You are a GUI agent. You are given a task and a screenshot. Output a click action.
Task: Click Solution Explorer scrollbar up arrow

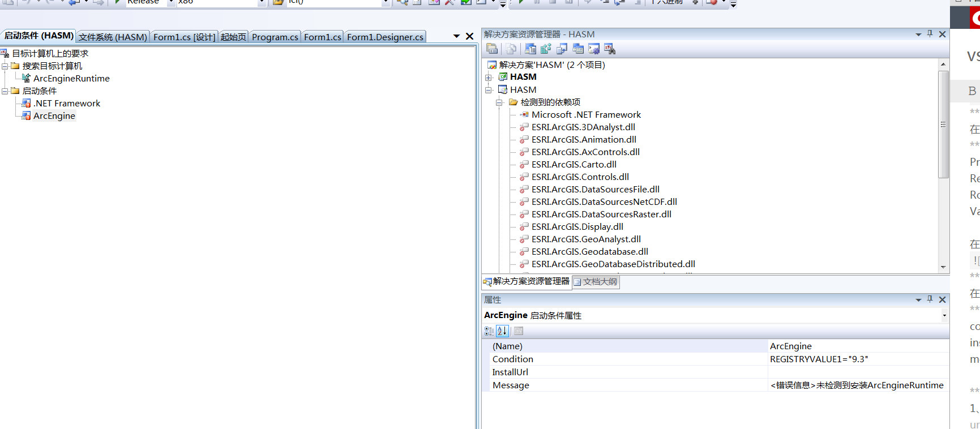click(x=943, y=64)
